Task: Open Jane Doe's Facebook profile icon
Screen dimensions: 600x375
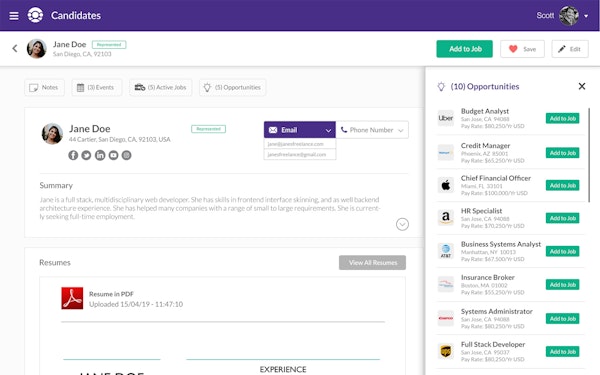Action: [73, 155]
